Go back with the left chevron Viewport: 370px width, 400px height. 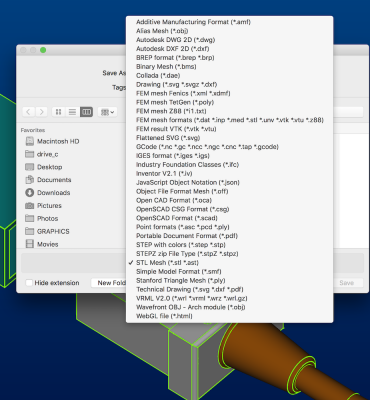(x=28, y=112)
